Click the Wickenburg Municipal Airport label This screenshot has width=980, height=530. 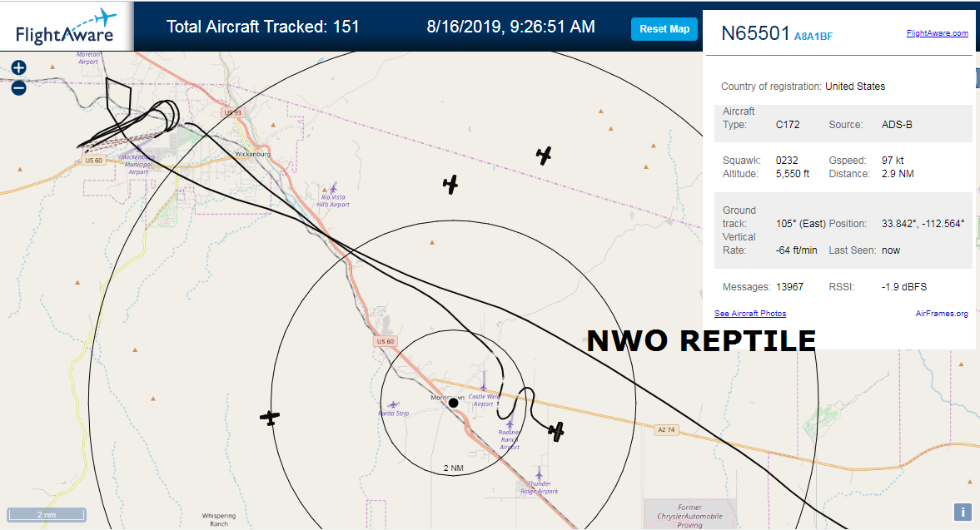point(138,165)
